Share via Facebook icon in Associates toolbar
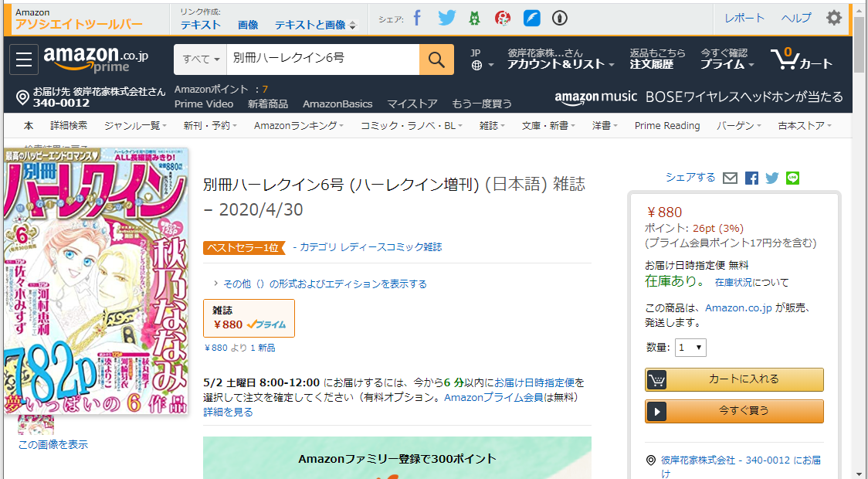 417,19
